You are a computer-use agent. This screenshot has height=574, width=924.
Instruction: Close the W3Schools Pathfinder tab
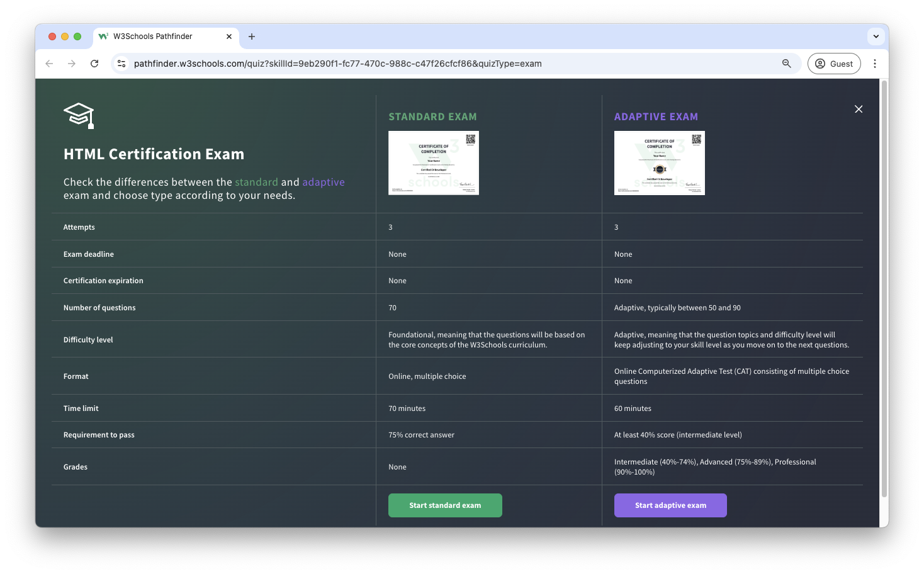click(229, 37)
